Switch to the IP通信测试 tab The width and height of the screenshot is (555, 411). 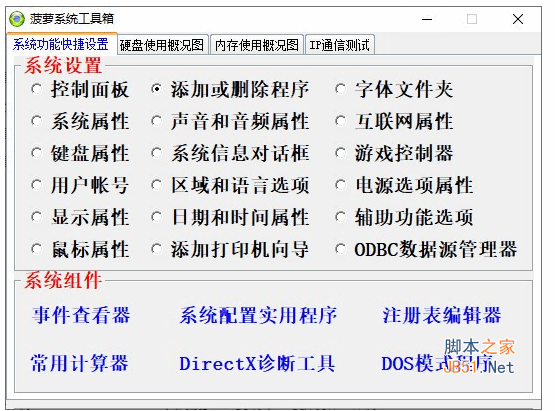point(339,45)
